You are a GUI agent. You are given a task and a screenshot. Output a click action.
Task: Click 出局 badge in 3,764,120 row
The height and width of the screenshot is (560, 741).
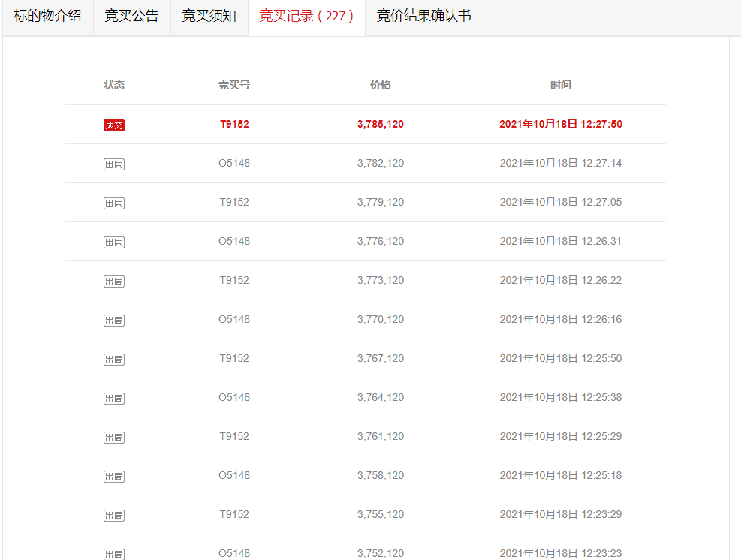coord(114,399)
